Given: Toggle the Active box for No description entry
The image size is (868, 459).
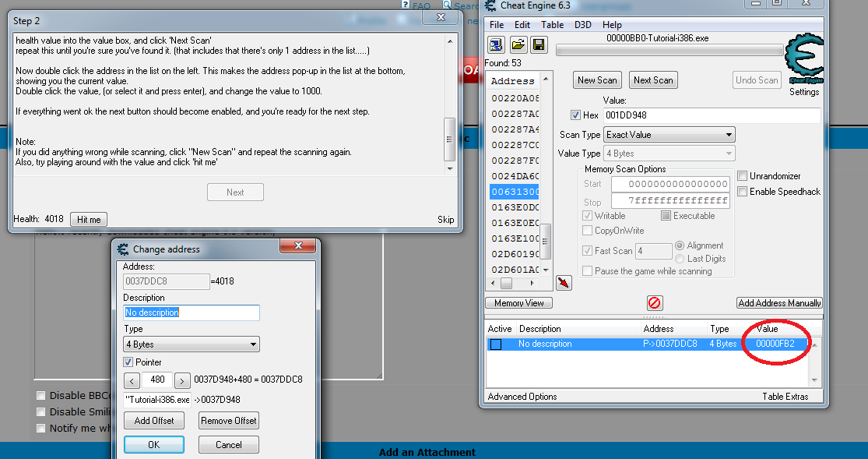Looking at the screenshot, I should click(496, 344).
